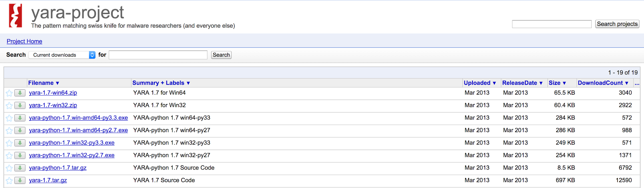Viewport: 644px width, 188px height.
Task: Click the Search projects button
Action: 617,24
